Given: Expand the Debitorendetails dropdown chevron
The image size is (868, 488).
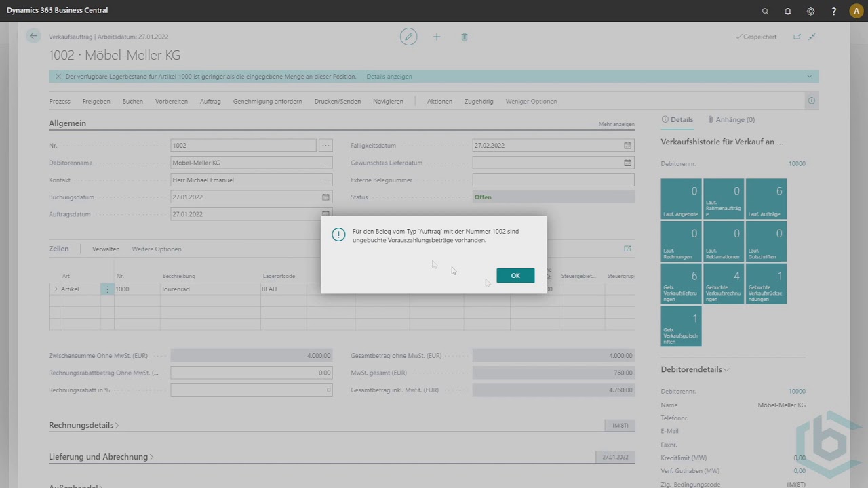Looking at the screenshot, I should click(726, 370).
